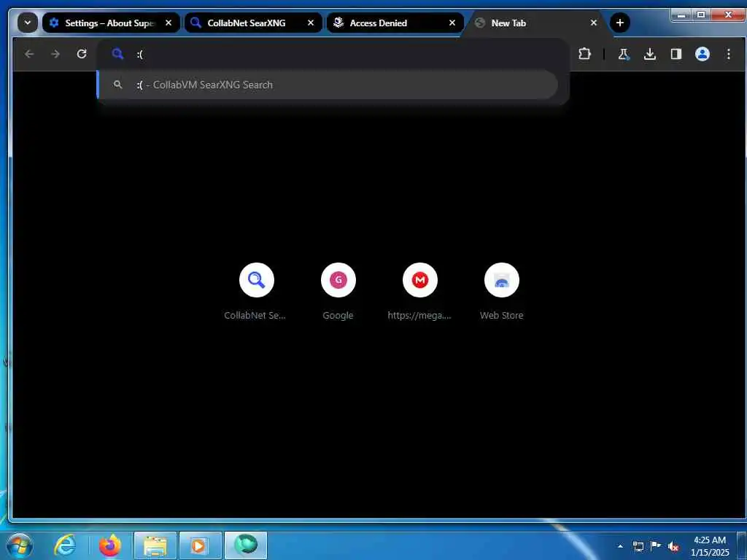Open the clock showing 4:25 AM
Viewport: 747px width, 560px height.
710,545
